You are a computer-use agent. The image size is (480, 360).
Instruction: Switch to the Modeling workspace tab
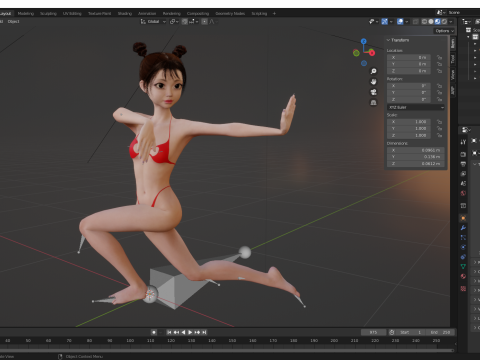26,14
